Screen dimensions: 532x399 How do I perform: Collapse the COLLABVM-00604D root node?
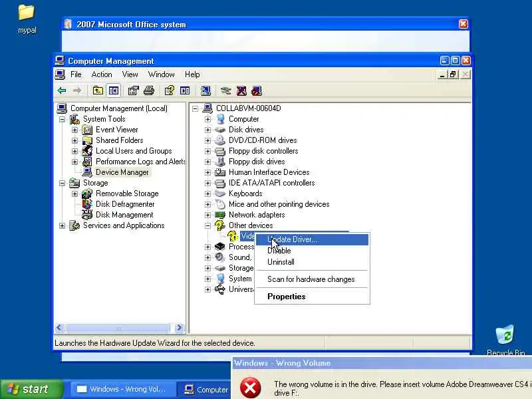pyautogui.click(x=195, y=108)
